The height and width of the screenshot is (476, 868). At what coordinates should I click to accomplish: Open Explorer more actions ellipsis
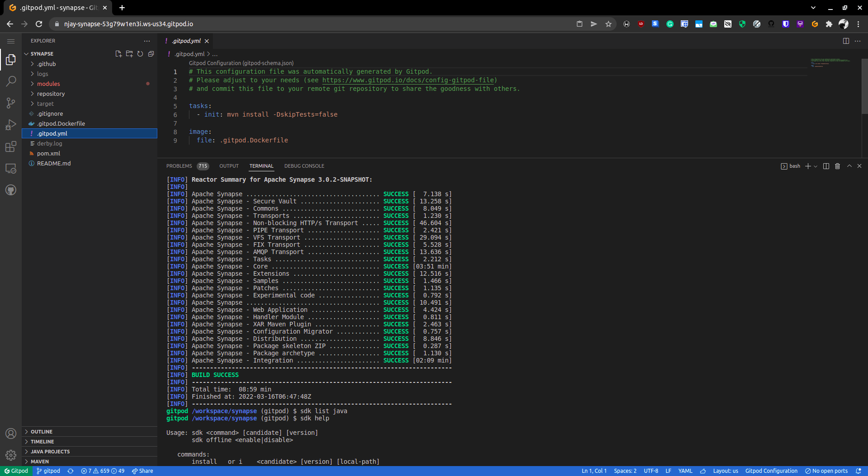tap(146, 41)
